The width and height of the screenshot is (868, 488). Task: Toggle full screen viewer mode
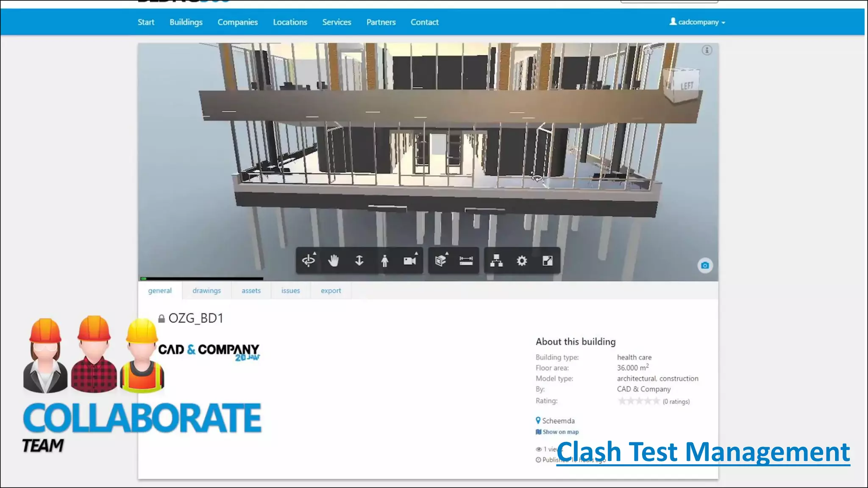point(548,261)
